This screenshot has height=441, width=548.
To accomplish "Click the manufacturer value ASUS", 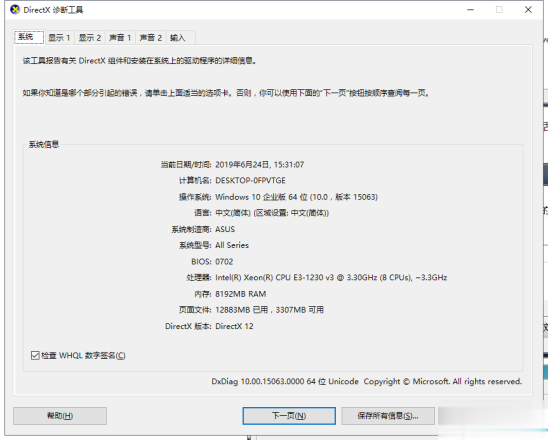I will (x=225, y=229).
